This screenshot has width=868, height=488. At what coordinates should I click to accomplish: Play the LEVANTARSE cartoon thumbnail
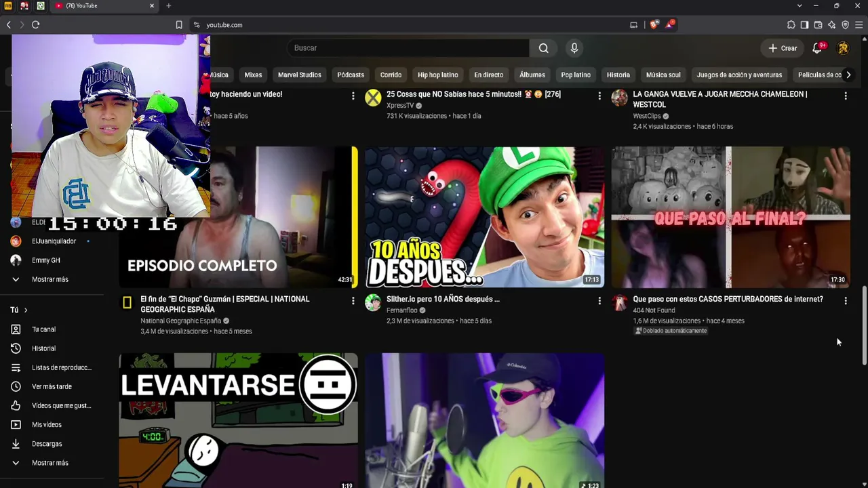point(238,420)
